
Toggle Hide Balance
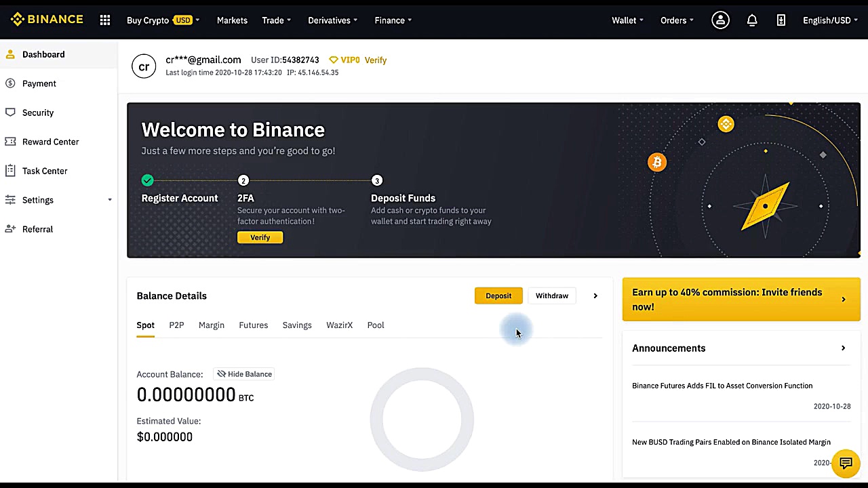tap(245, 374)
